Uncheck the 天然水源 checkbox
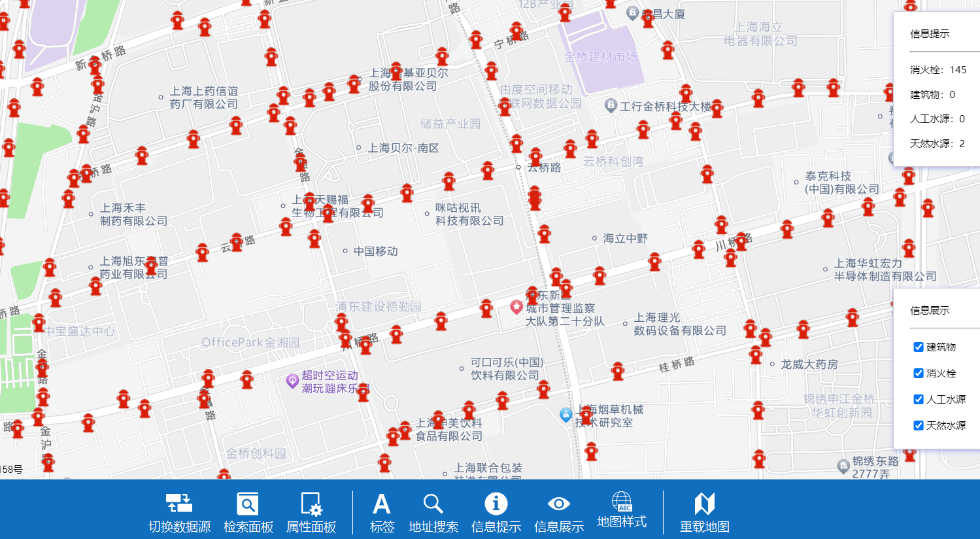 [x=919, y=425]
